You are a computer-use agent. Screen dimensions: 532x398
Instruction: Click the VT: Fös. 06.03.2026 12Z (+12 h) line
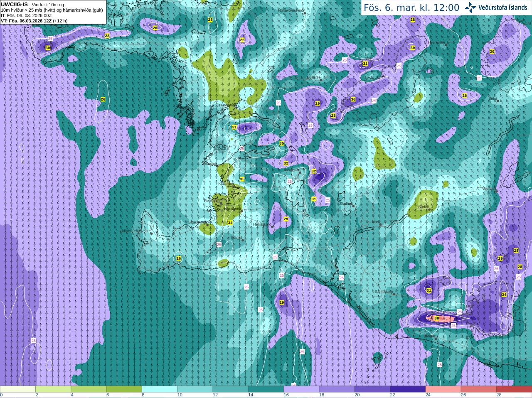pyautogui.click(x=34, y=21)
